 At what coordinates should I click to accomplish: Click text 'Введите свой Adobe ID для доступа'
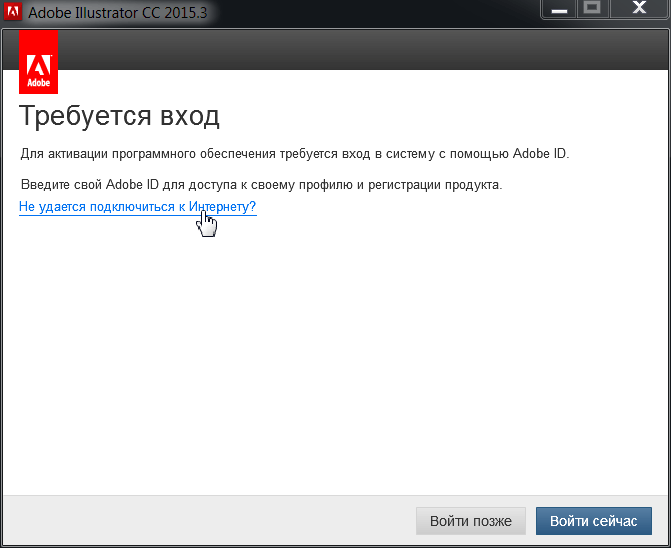click(129, 184)
